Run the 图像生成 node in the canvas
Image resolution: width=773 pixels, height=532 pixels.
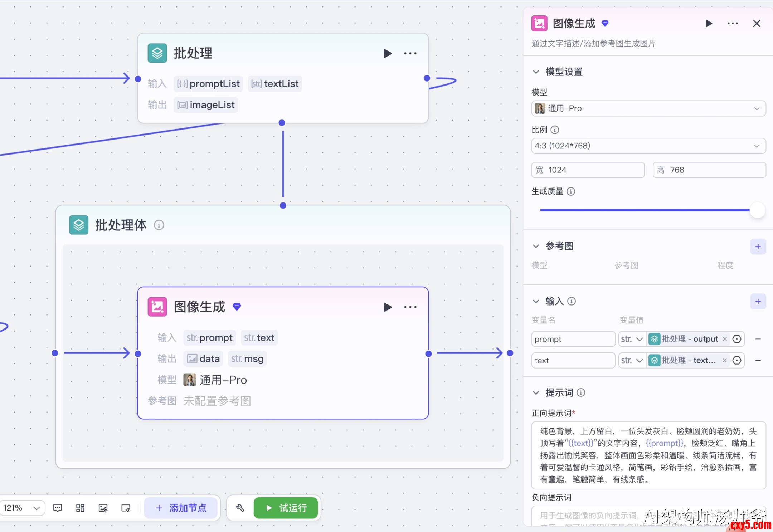pyautogui.click(x=387, y=307)
